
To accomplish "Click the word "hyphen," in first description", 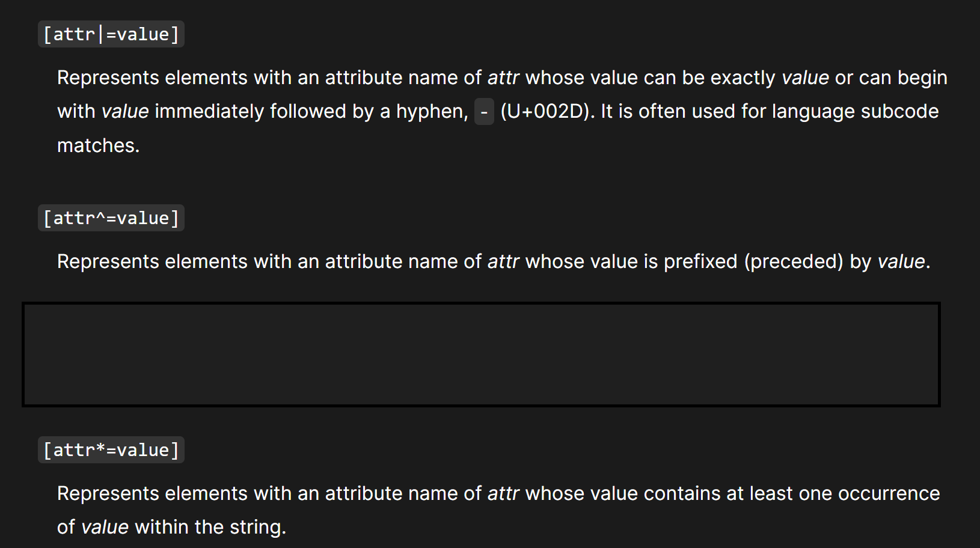I will [432, 111].
